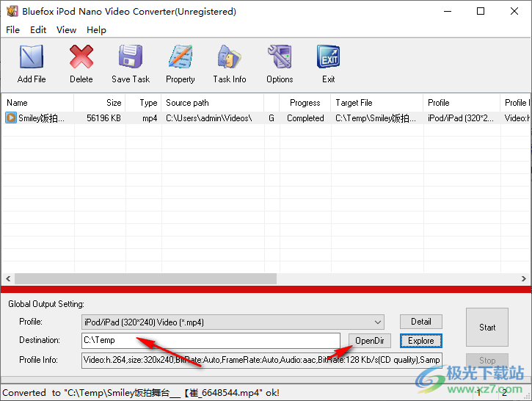Open the Options tools icon
The image size is (532, 401).
[280, 57]
